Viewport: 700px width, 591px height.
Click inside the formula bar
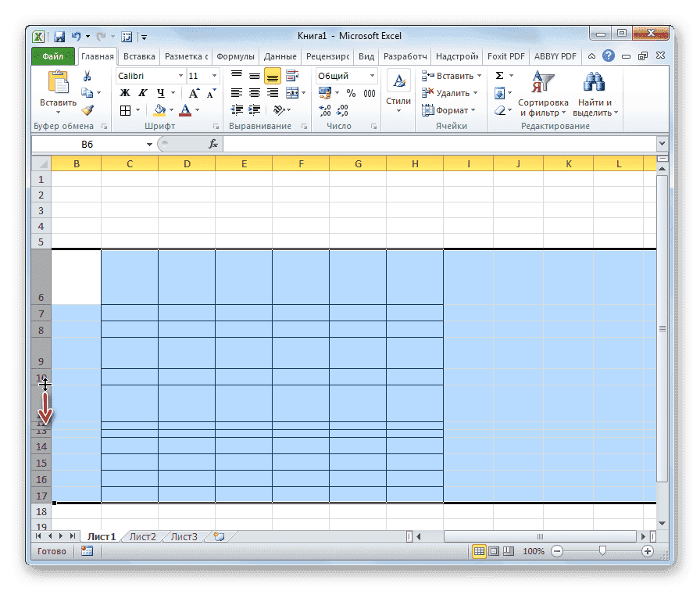point(391,144)
